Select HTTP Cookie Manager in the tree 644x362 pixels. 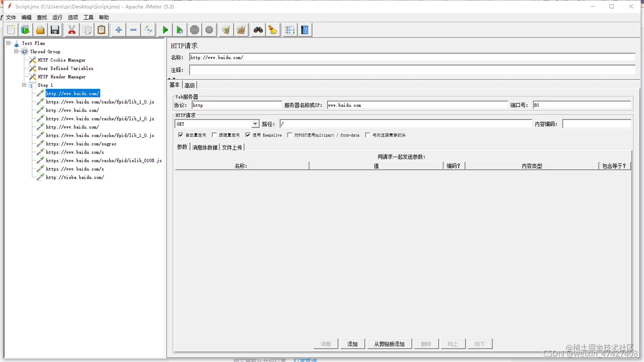pos(62,60)
